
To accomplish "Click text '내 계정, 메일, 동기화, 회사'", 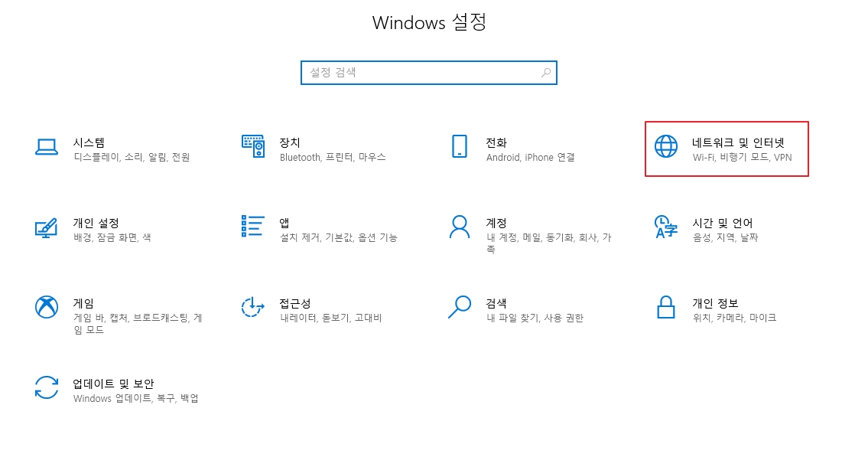I will tap(542, 238).
